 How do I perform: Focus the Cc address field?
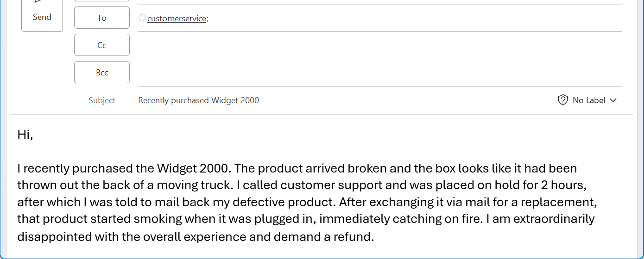(380, 46)
